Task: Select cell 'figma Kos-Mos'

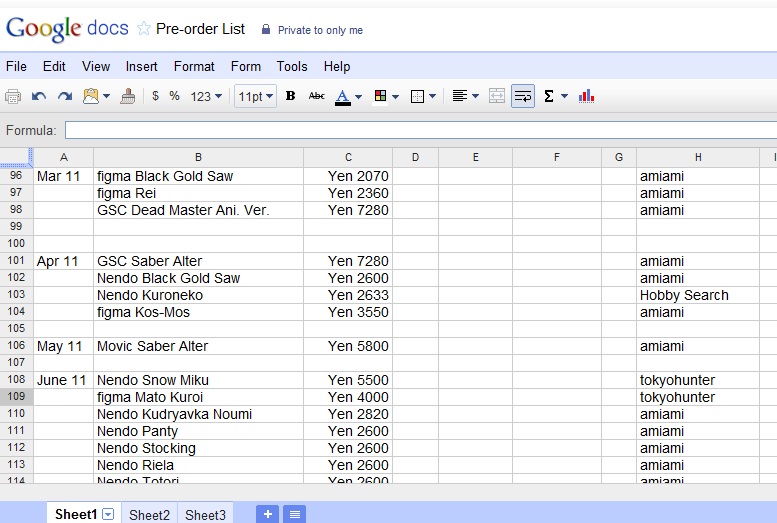Action: [198, 312]
